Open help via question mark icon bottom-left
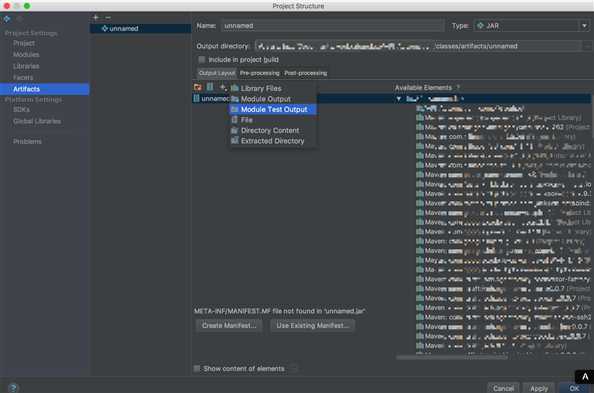Image resolution: width=594 pixels, height=393 pixels. (x=13, y=387)
